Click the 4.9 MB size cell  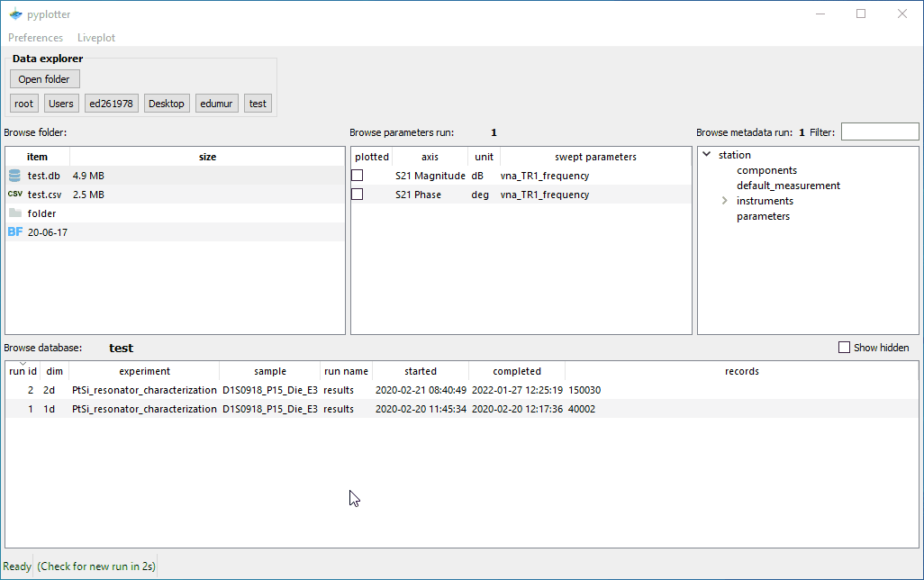point(88,176)
